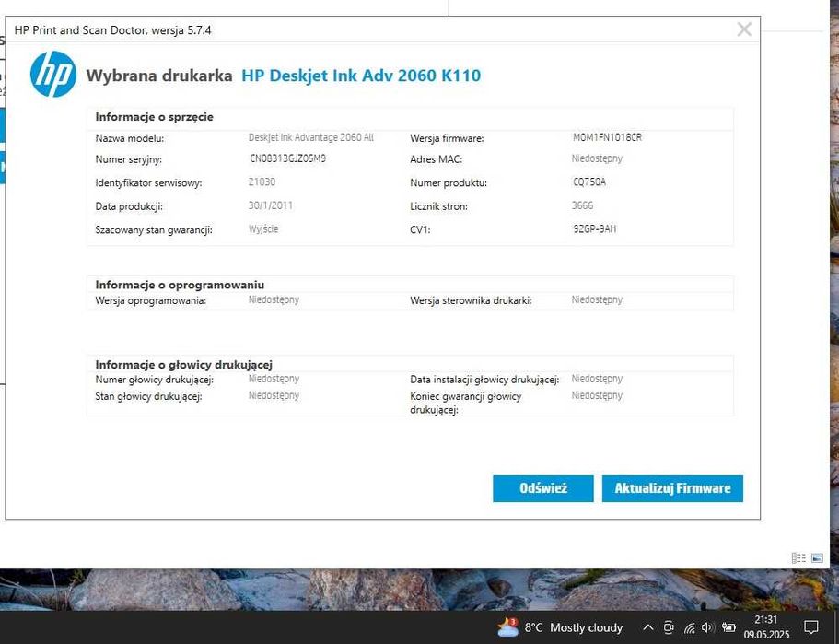Click the Identyfikator serwisowy label
Image resolution: width=839 pixels, height=644 pixels.
148,183
